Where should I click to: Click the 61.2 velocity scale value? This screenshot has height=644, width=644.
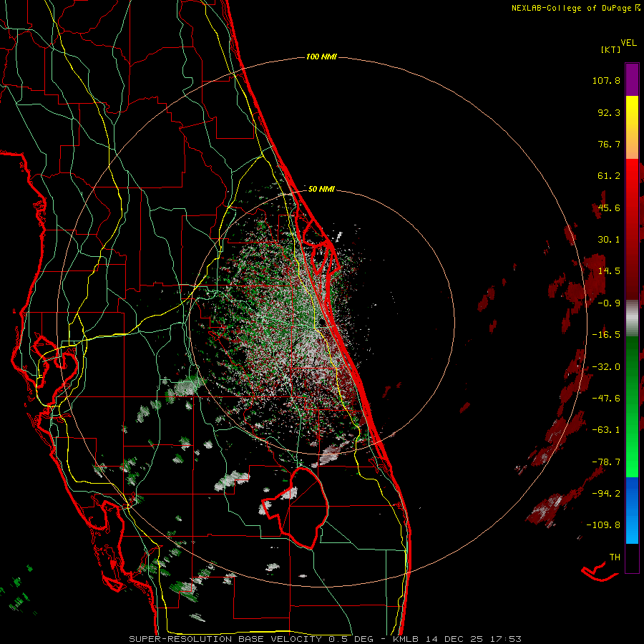point(609,176)
